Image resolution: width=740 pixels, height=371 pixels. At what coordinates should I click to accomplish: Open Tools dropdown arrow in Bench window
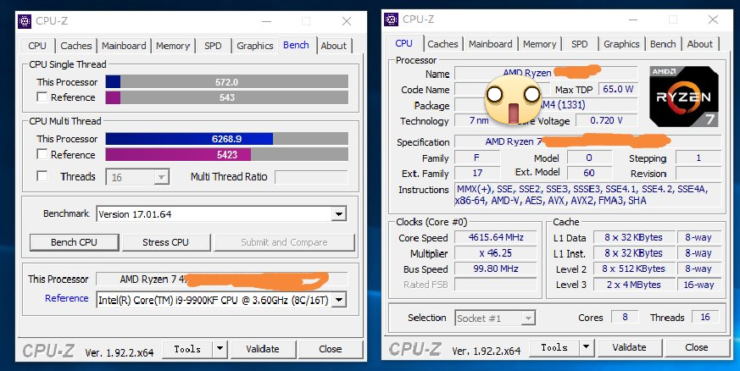(x=219, y=349)
